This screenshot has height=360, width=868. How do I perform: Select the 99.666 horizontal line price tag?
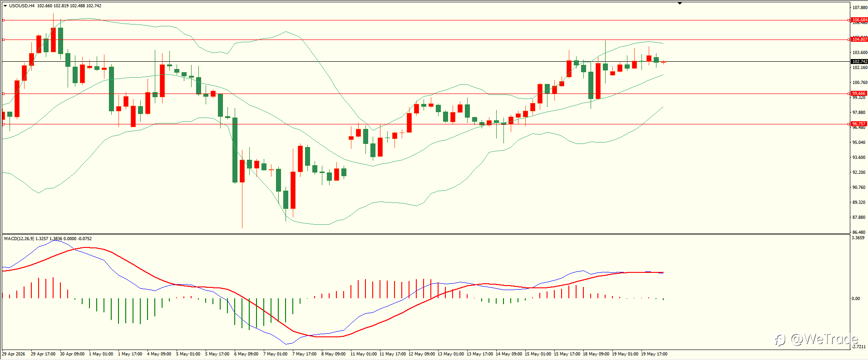click(859, 94)
